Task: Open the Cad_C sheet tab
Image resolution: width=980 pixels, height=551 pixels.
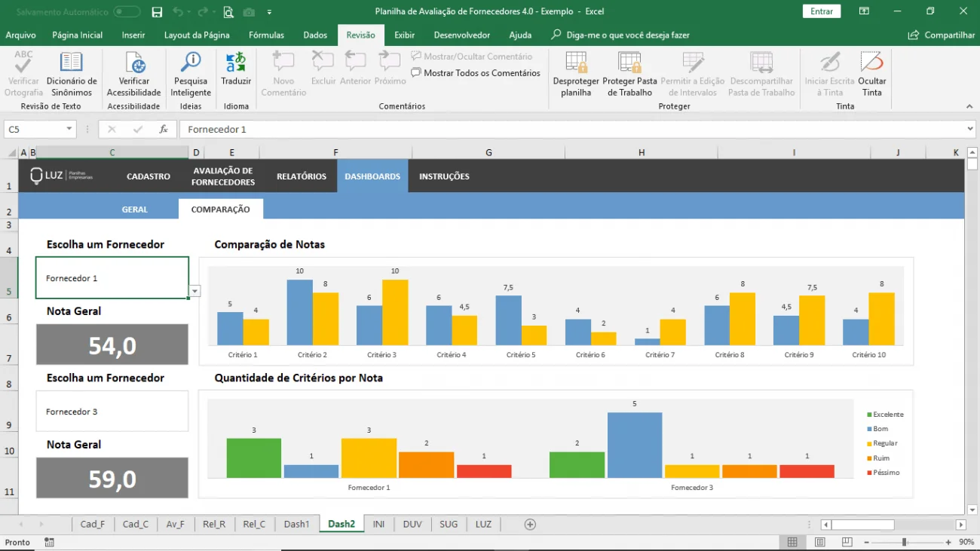Action: tap(136, 524)
